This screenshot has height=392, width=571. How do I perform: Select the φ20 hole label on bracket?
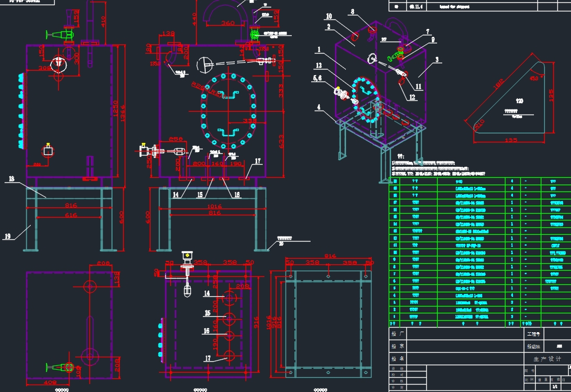[x=519, y=101]
